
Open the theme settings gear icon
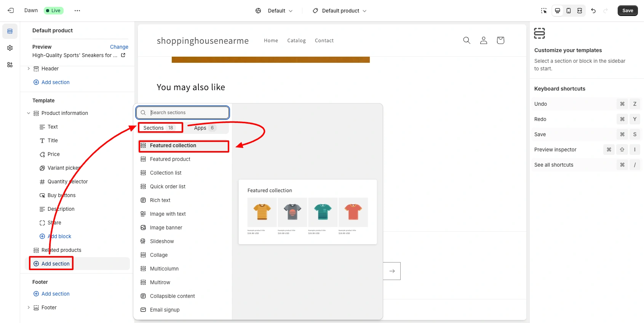(10, 48)
